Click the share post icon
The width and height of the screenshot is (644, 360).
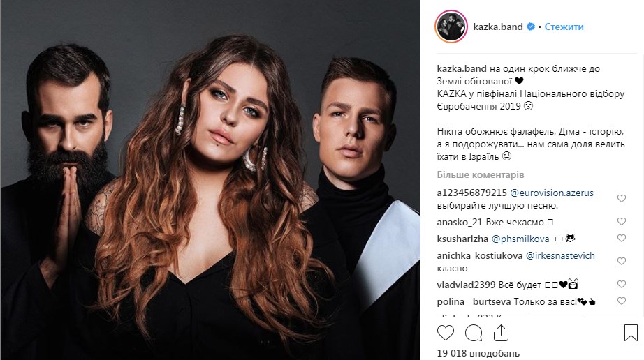click(x=501, y=333)
